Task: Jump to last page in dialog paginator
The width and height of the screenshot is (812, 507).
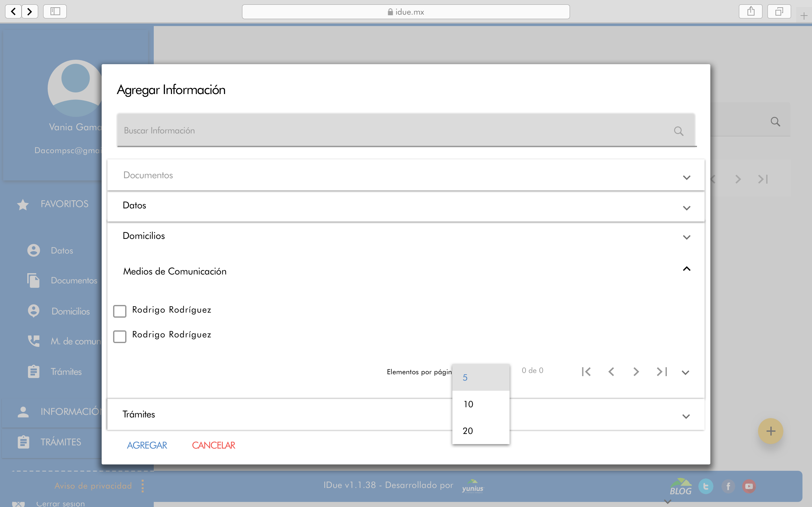Action: click(x=661, y=372)
